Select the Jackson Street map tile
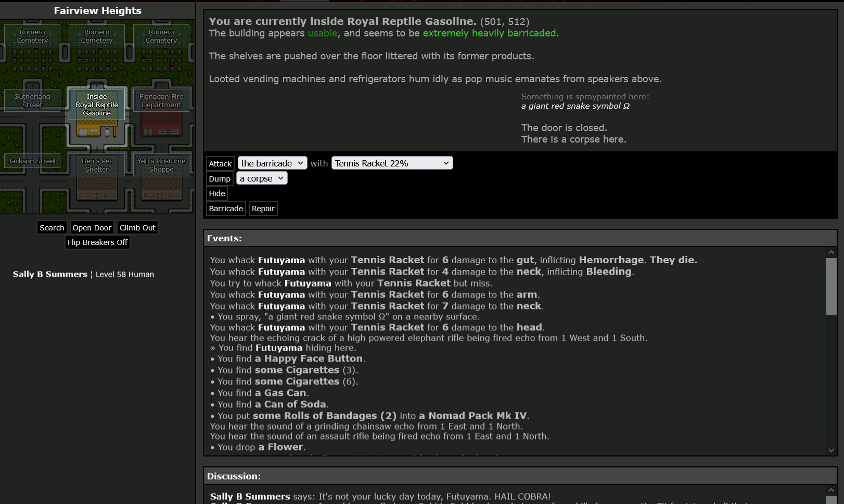Screen dimensions: 844x504 click(32, 161)
